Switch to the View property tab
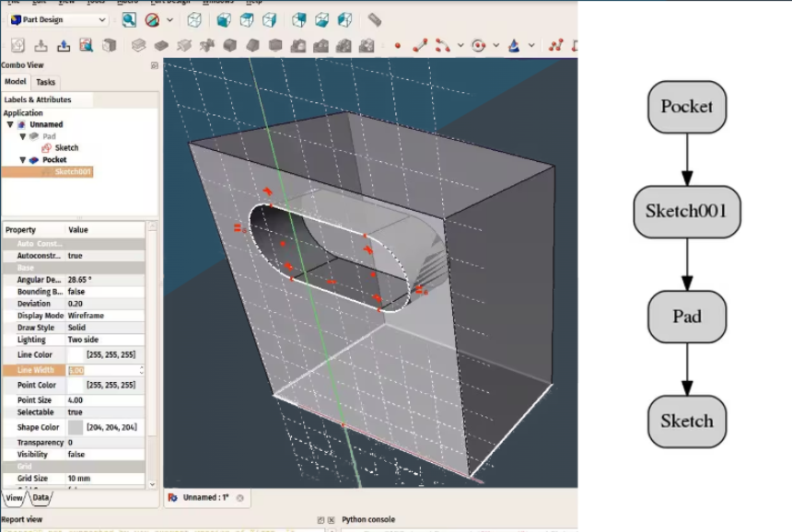Image resolution: width=792 pixels, height=532 pixels. [14, 498]
